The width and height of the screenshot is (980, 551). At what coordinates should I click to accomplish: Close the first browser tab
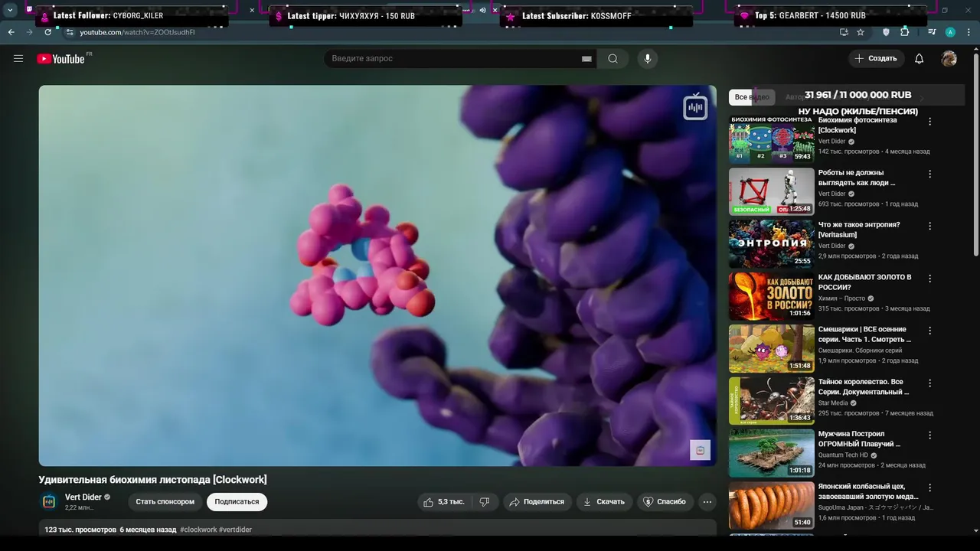[252, 10]
